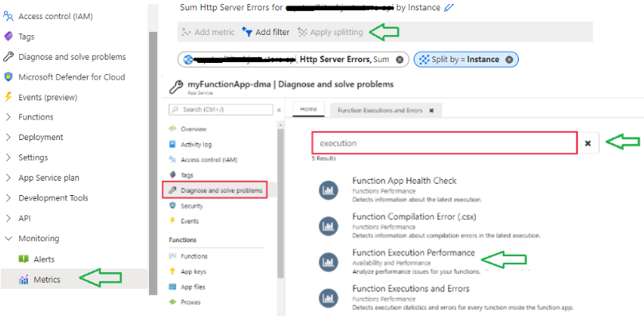
Task: Expand the Settings group
Action: coord(9,158)
